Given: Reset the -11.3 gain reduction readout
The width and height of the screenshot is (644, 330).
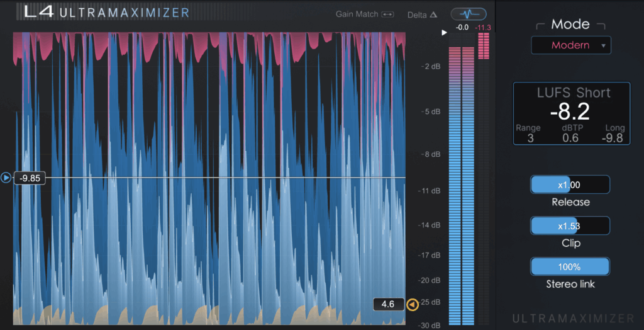Looking at the screenshot, I should click(x=483, y=27).
